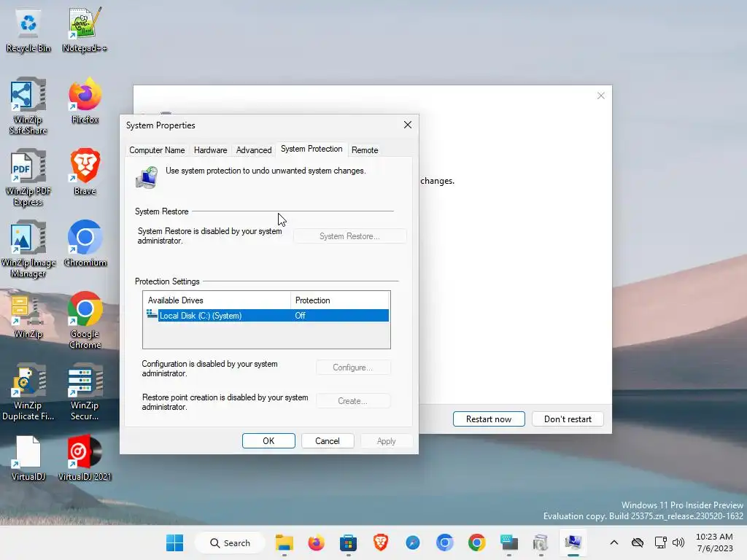Click the taskbar Search box
The width and height of the screenshot is (747, 560).
click(x=230, y=542)
